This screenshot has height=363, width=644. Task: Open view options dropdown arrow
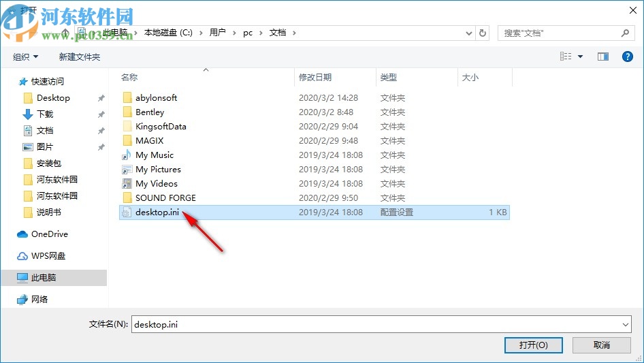pos(580,57)
